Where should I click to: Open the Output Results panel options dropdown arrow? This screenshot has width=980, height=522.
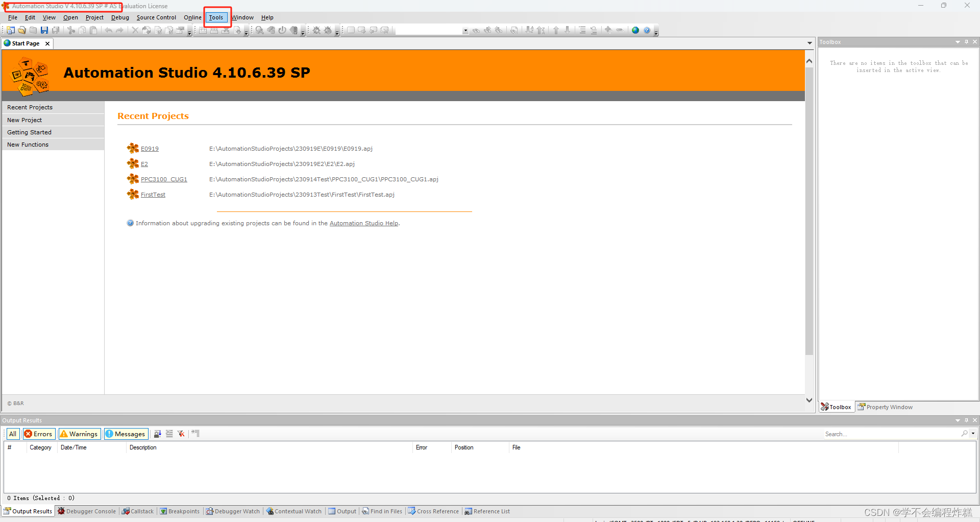pos(958,420)
